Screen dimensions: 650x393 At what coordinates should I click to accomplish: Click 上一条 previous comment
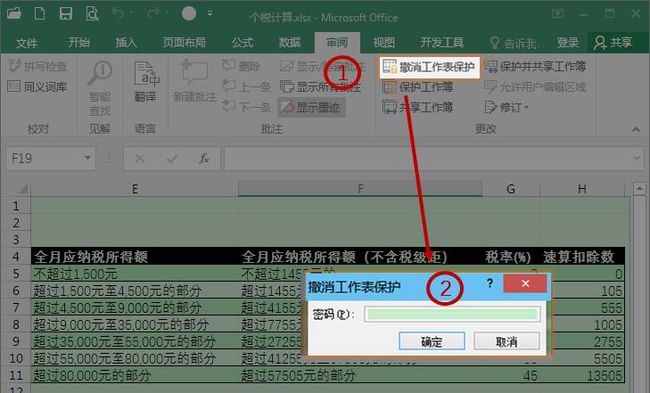click(247, 87)
